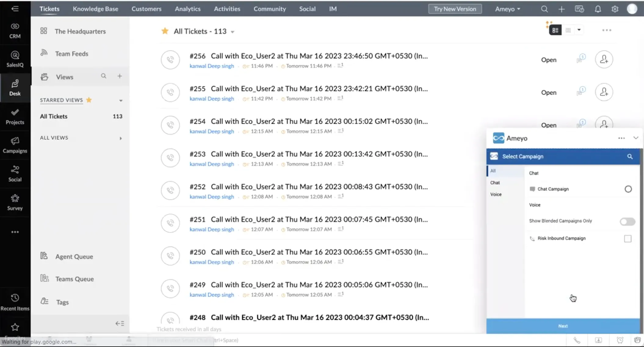Viewport: 644px width, 347px height.
Task: Open Agent Queue in the sidebar
Action: click(x=74, y=257)
